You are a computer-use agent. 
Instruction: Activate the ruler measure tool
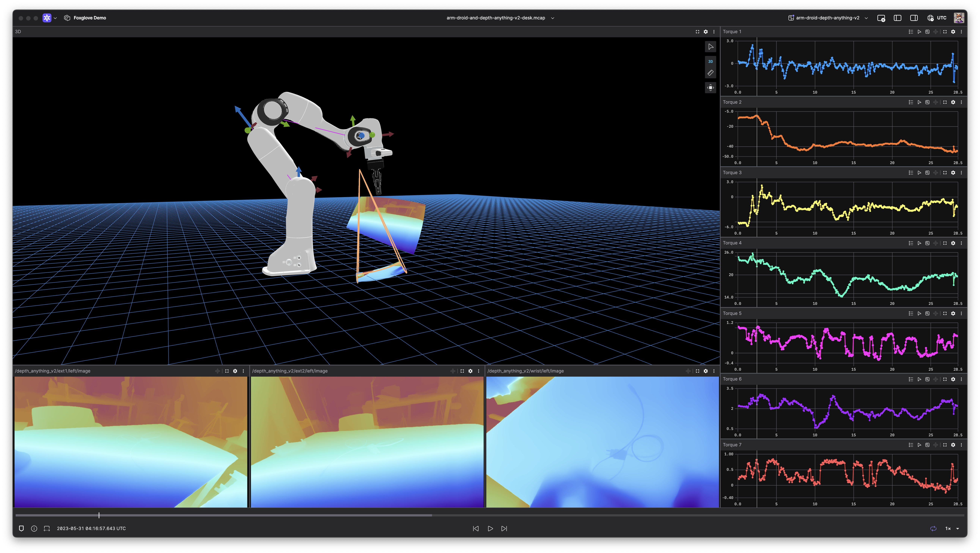[x=710, y=73]
